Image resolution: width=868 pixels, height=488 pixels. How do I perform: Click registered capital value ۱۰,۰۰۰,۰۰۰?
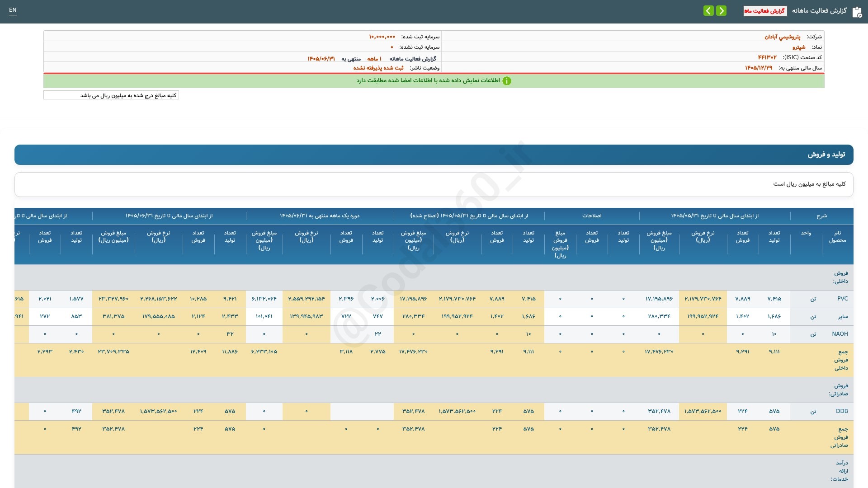[x=382, y=37]
